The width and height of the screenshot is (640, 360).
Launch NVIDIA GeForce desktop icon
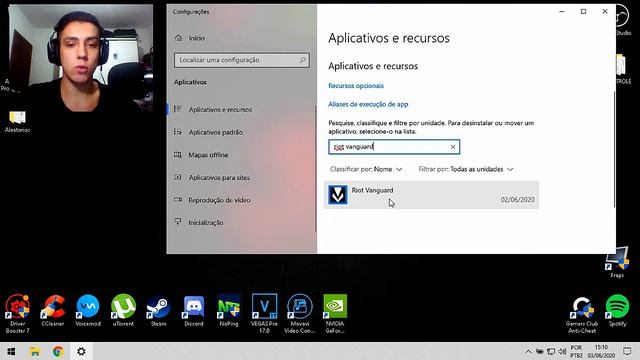point(335,313)
